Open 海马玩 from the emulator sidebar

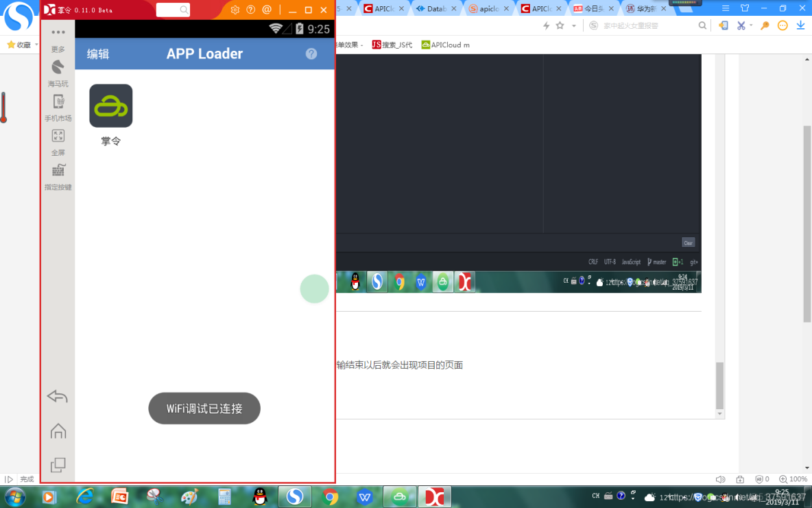click(58, 73)
